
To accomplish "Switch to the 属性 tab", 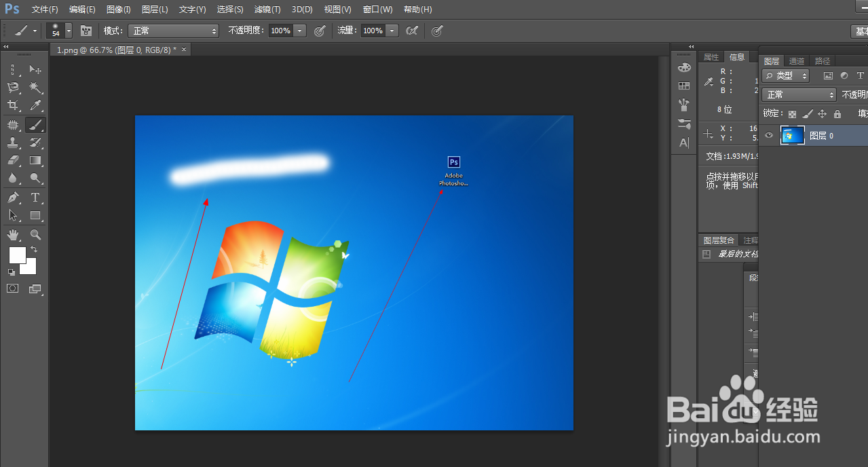I will [x=711, y=57].
